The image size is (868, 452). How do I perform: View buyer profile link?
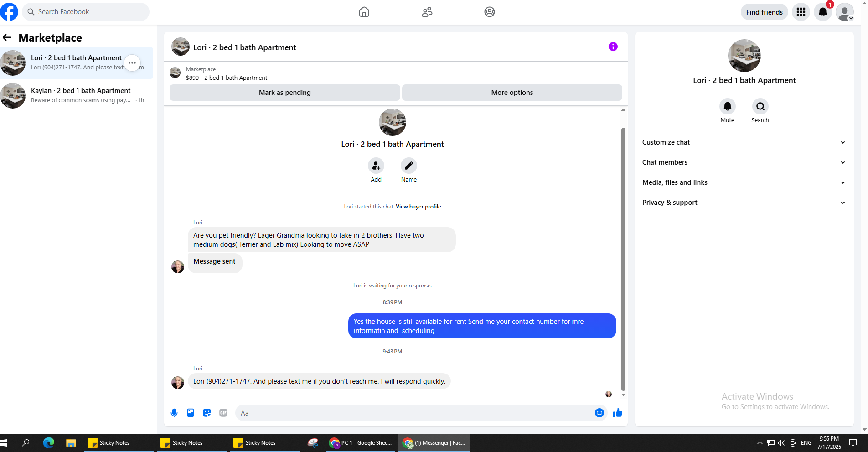click(x=418, y=207)
